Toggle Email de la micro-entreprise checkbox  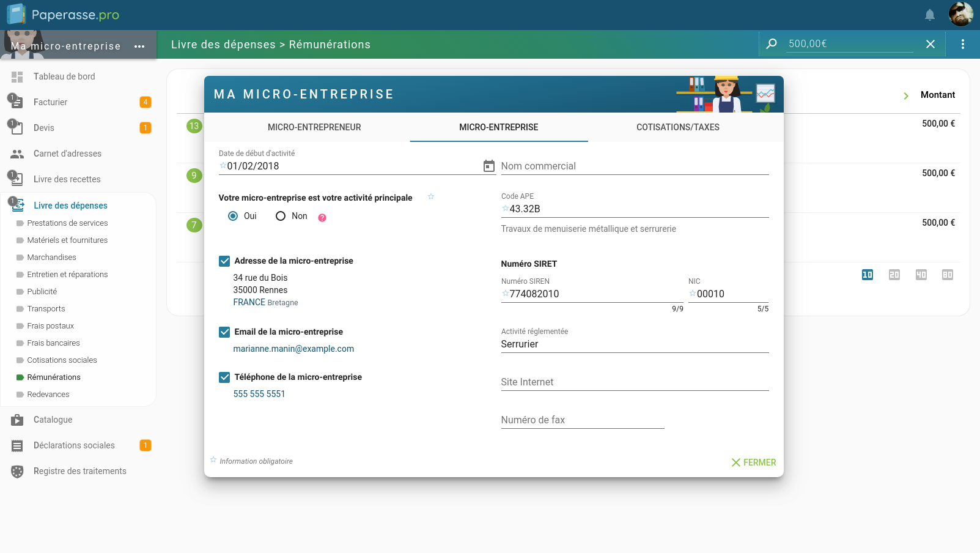click(224, 332)
